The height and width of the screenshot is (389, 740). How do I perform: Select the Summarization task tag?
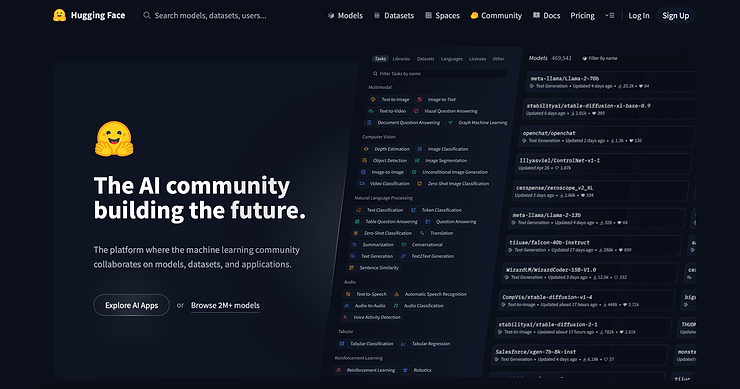click(373, 245)
